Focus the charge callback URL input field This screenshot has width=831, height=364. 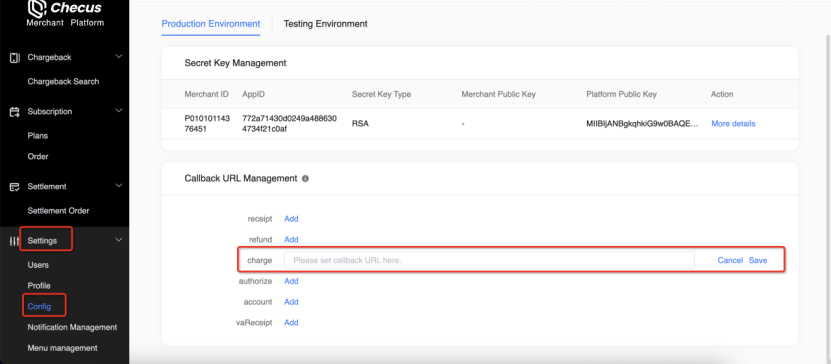coord(489,260)
